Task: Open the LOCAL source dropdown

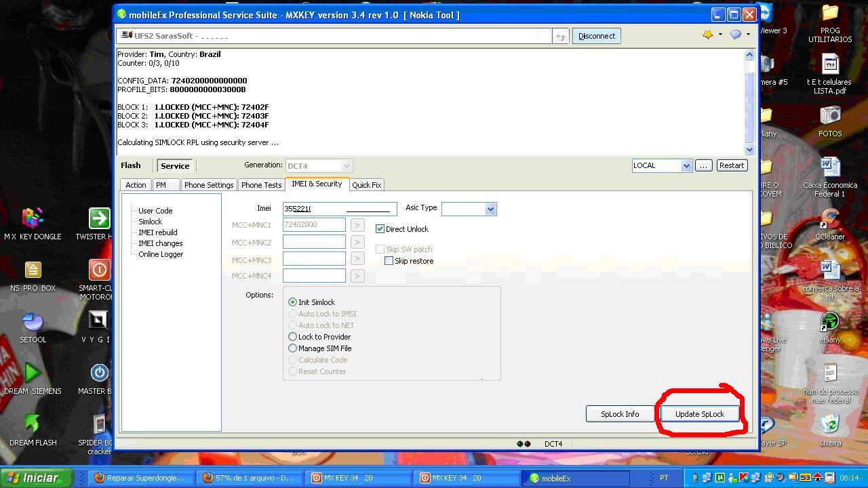Action: pos(686,165)
